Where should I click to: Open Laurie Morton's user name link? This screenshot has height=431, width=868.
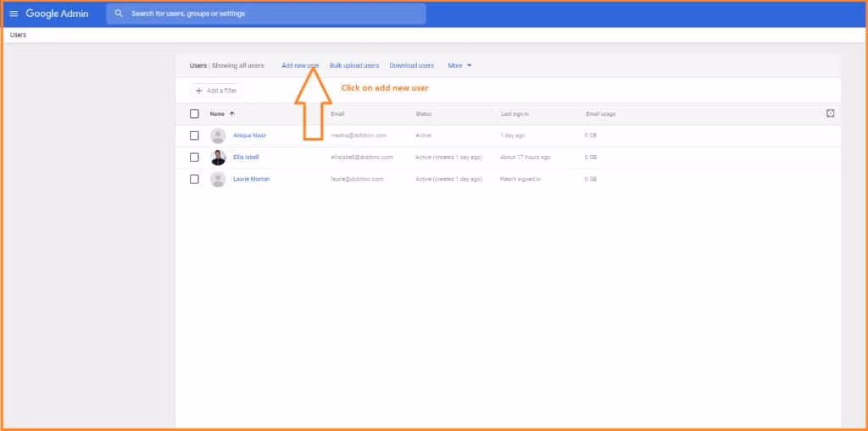251,180
